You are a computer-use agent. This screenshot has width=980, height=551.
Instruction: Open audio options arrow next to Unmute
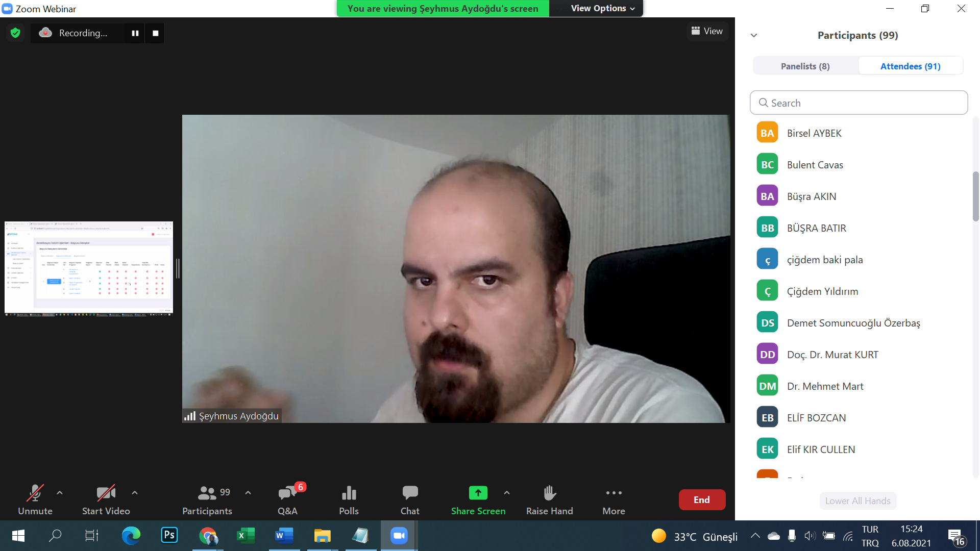60,493
